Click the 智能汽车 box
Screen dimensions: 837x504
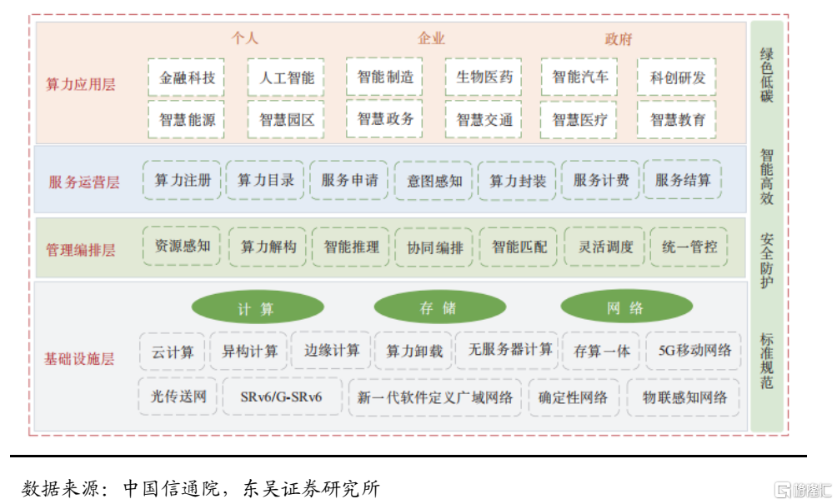click(579, 77)
